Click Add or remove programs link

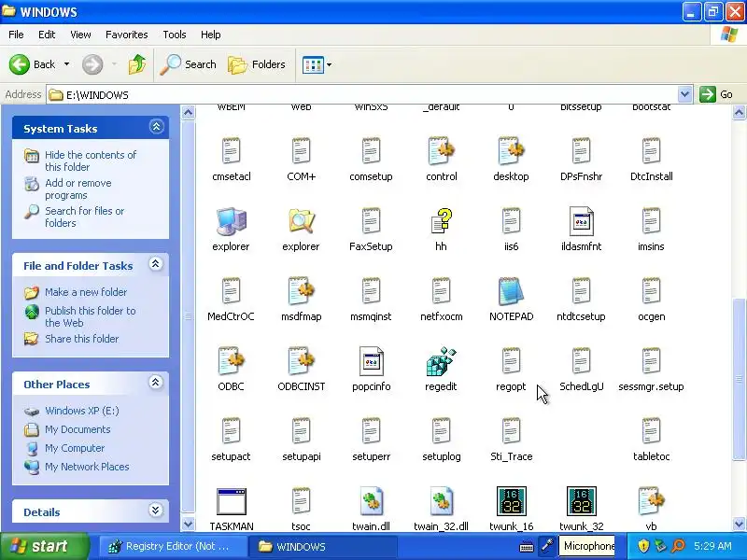click(x=78, y=189)
